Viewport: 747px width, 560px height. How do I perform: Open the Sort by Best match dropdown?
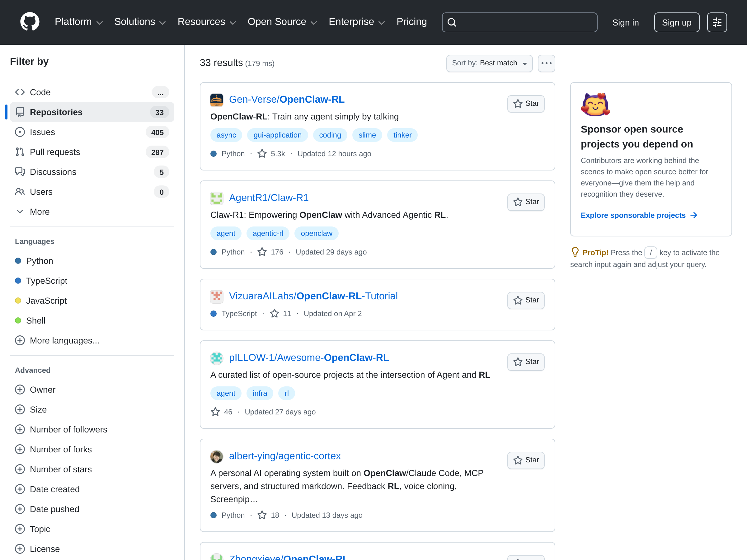(x=489, y=63)
